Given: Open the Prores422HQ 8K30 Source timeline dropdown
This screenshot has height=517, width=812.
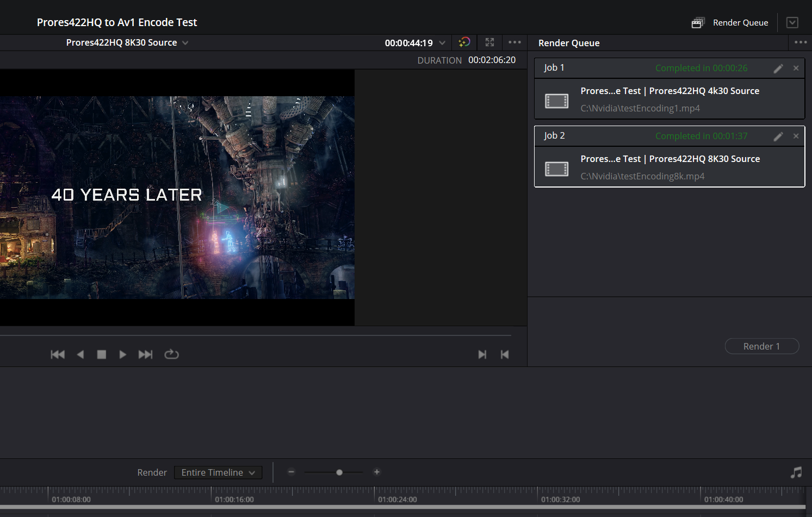Looking at the screenshot, I should pos(185,43).
